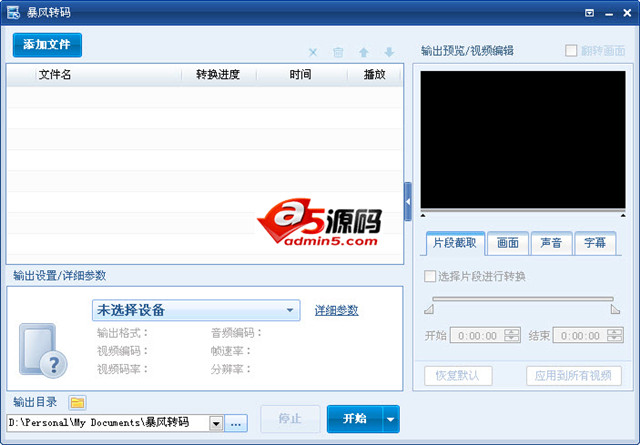
Task: Click the 转换进度 column header
Action: pyautogui.click(x=218, y=75)
